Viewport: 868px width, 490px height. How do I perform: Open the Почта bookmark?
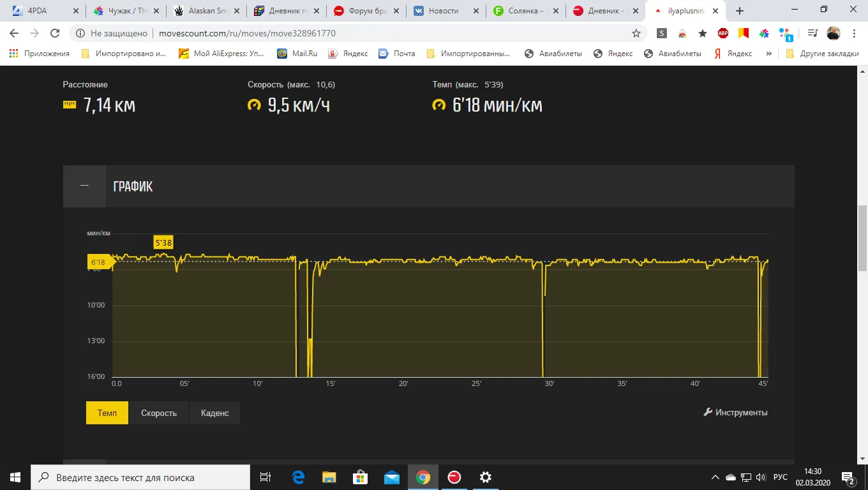tap(397, 54)
